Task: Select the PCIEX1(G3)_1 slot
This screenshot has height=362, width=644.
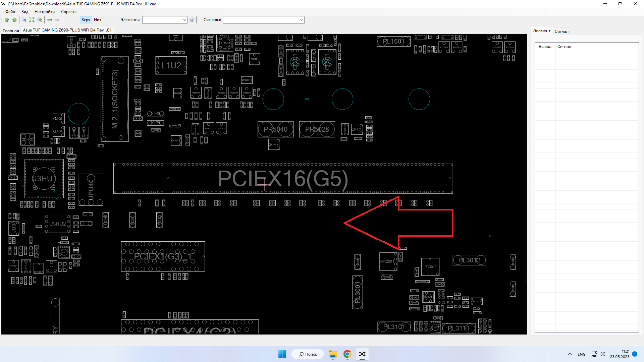Action: (163, 256)
